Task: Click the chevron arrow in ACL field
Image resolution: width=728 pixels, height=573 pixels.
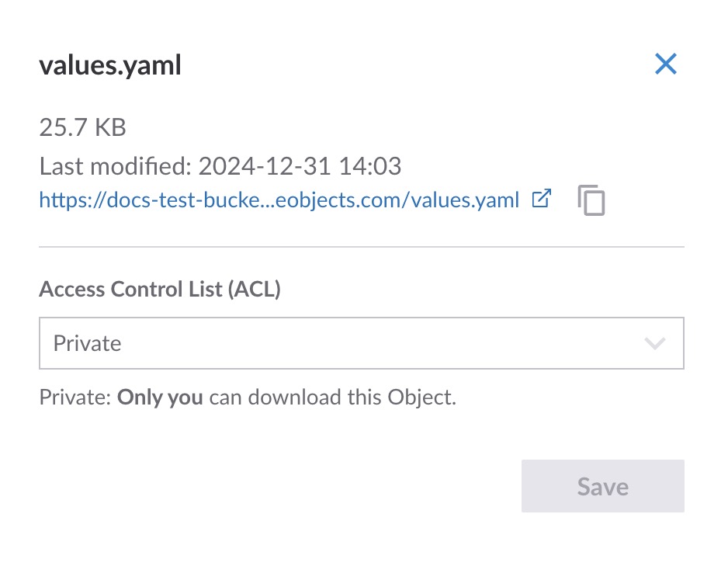Action: pyautogui.click(x=655, y=343)
